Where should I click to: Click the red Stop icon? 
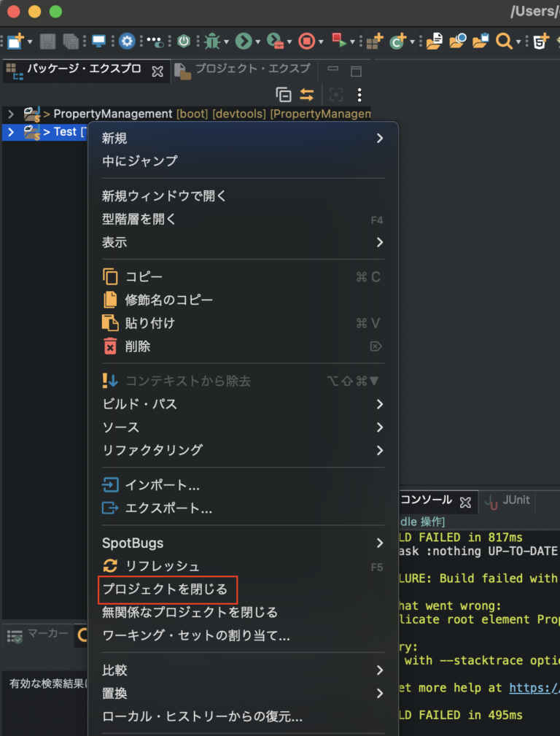point(306,42)
